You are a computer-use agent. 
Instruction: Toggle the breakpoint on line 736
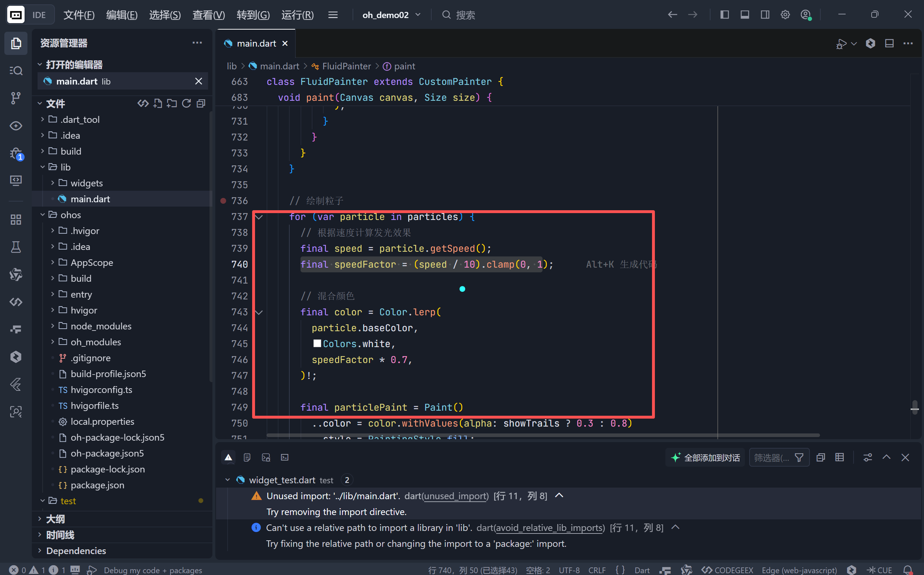(x=224, y=201)
